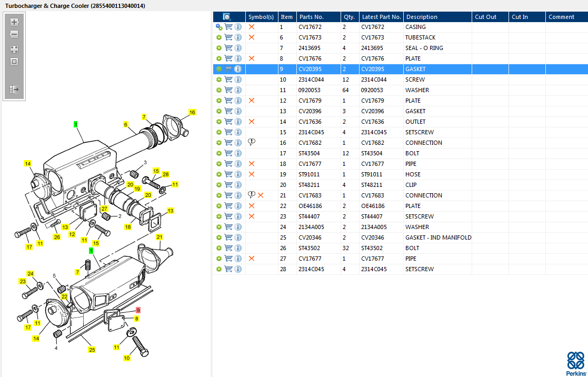Select callout 16 in the diagram
This screenshot has height=377, width=588.
192,112
